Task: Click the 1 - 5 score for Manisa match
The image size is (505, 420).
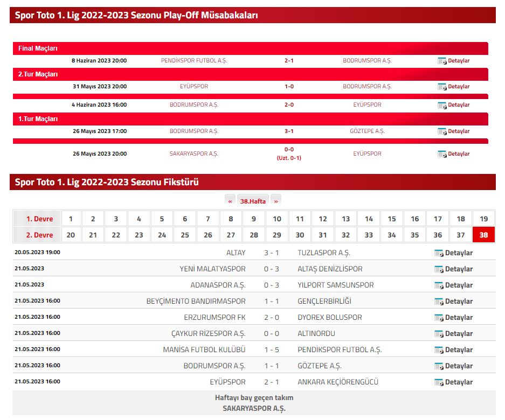Action: click(x=272, y=350)
